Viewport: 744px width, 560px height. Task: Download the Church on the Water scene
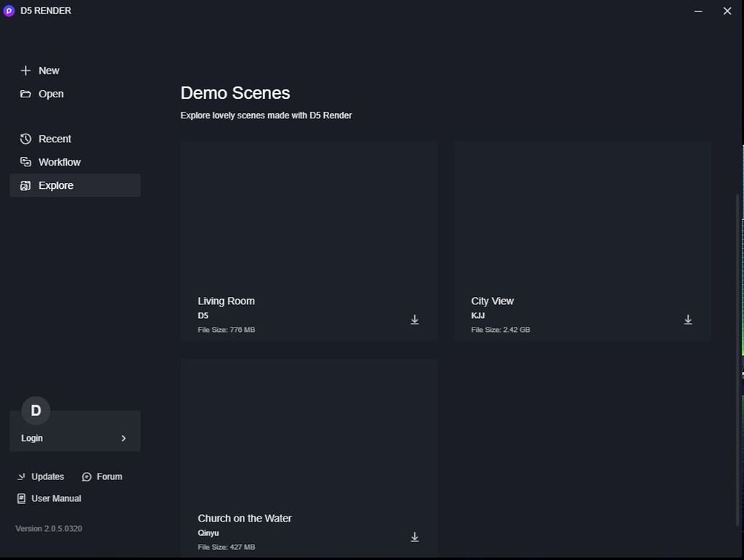tap(415, 537)
